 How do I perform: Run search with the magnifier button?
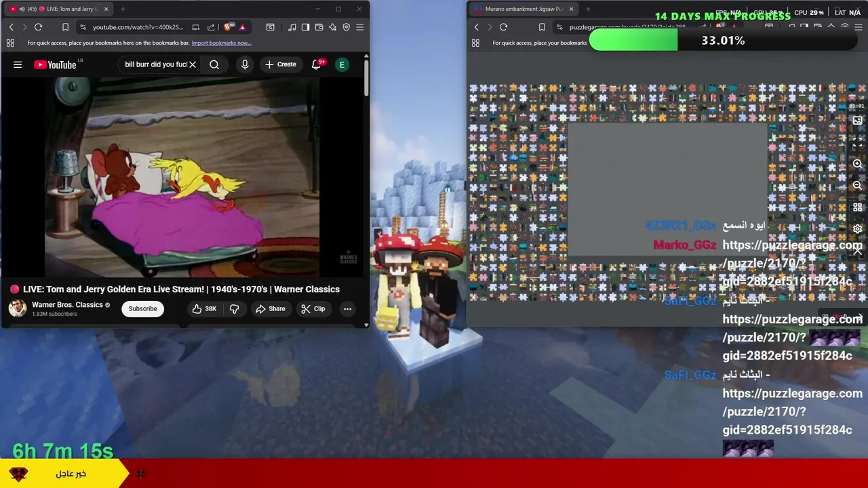pyautogui.click(x=214, y=64)
